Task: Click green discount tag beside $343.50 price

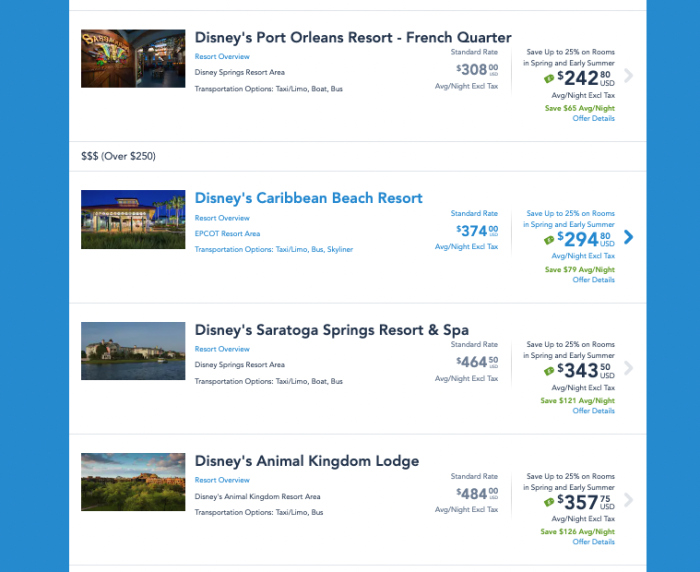Action: pos(549,371)
